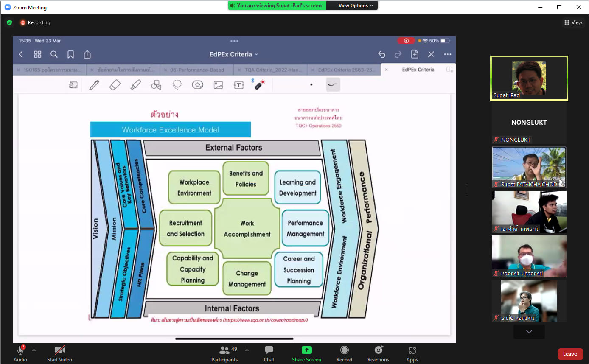Screen dimensions: 589x364
Task: Open the tqa.or.th roadmap link
Action: click(265, 320)
